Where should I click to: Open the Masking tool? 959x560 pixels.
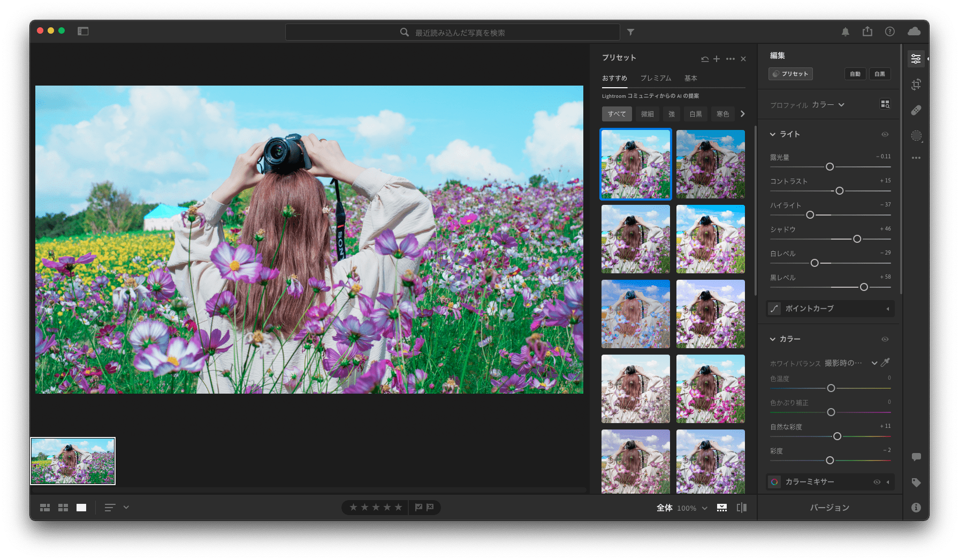[916, 136]
